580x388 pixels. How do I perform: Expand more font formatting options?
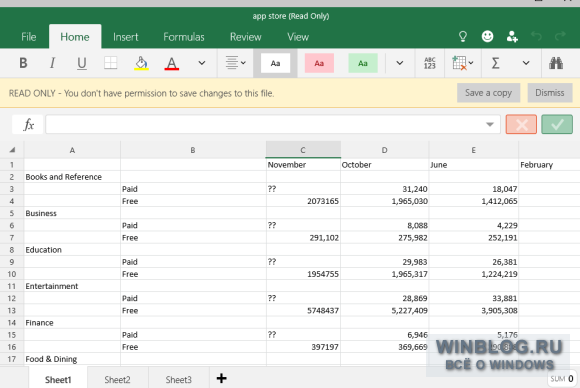(202, 63)
